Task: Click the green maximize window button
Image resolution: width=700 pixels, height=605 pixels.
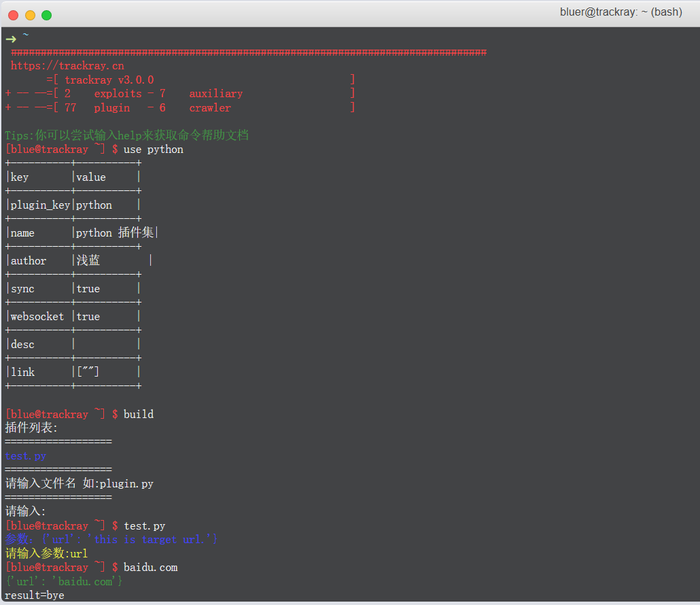Action: click(x=46, y=15)
